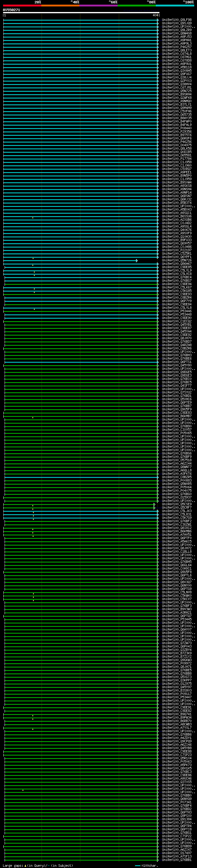Select the UniRef100_C9DE85 label
The height and width of the screenshot is (868, 197).
click(177, 267)
